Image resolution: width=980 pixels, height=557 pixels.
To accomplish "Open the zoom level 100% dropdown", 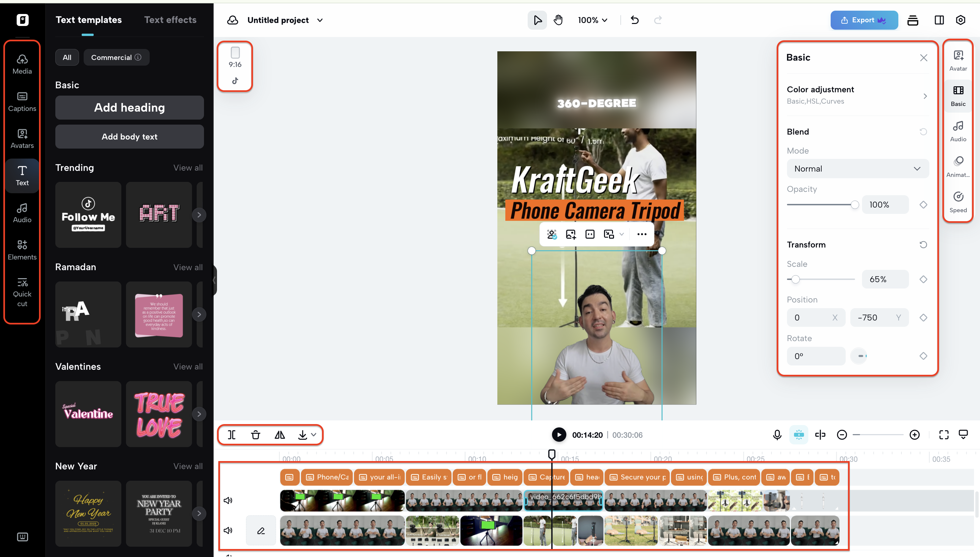I will point(592,20).
